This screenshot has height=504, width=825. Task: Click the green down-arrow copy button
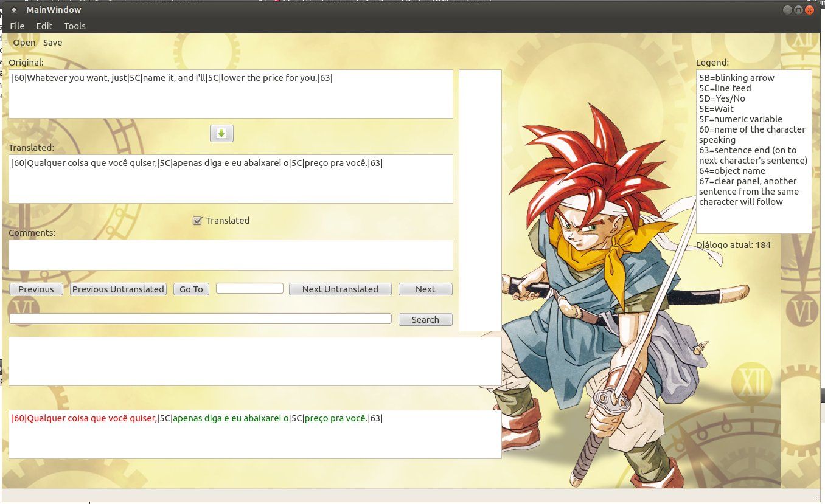coord(221,133)
